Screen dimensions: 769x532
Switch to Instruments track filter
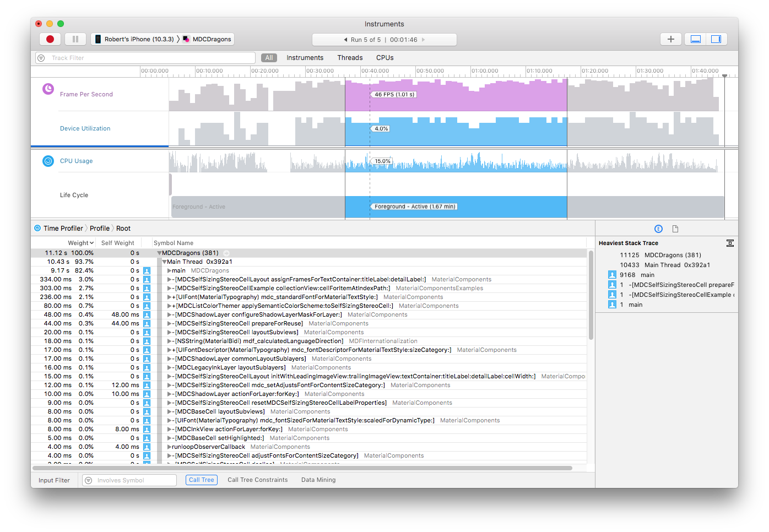[305, 58]
